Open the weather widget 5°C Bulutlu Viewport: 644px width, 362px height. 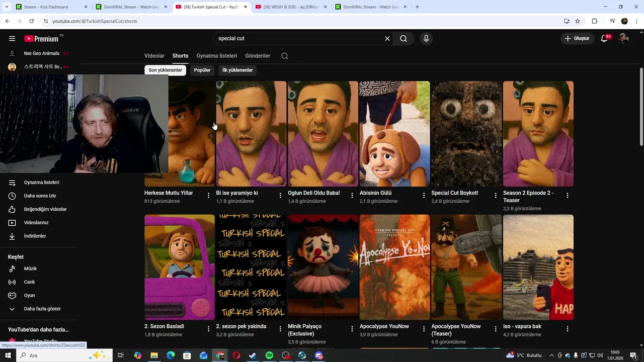coord(524,355)
